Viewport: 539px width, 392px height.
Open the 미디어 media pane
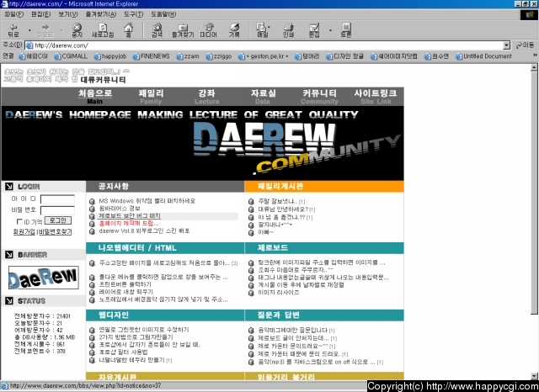(x=208, y=30)
